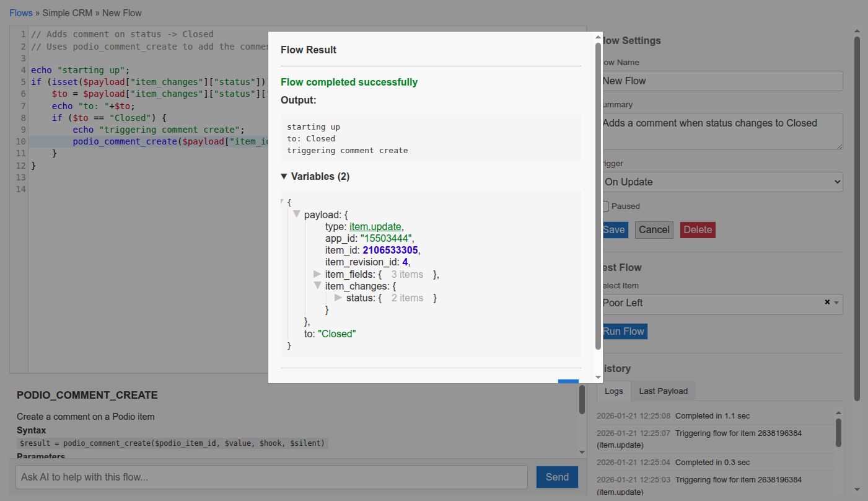Click the documentation panel scroll-down arrow
The width and height of the screenshot is (868, 501).
[582, 452]
